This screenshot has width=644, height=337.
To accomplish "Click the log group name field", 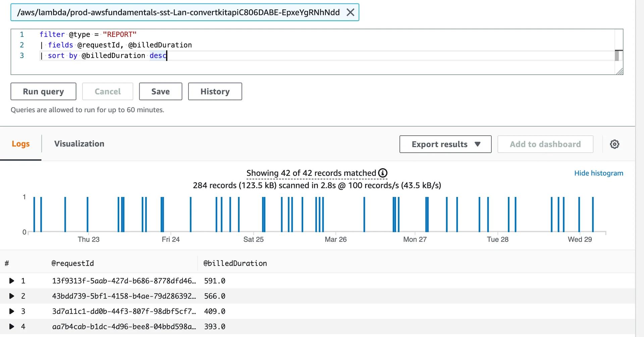I will [168, 12].
